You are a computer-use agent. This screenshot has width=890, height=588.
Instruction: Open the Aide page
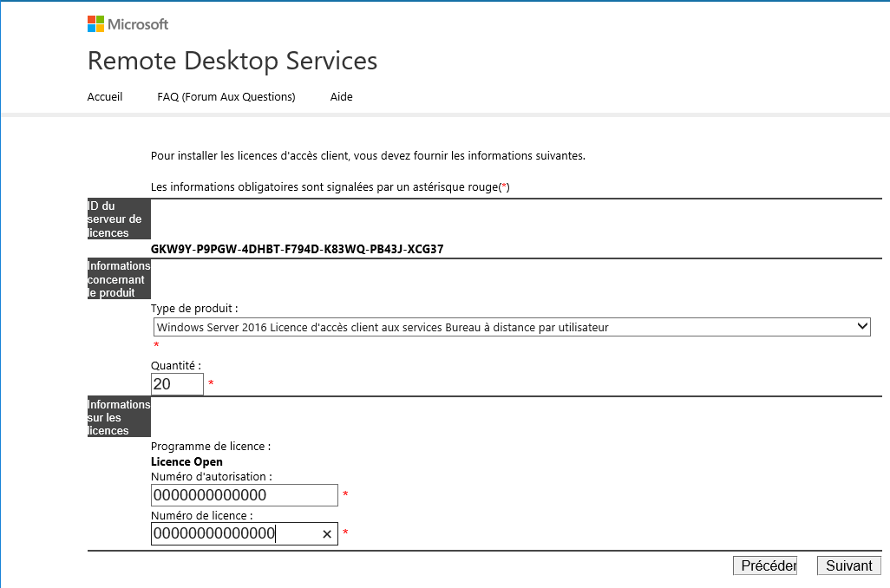coord(341,96)
